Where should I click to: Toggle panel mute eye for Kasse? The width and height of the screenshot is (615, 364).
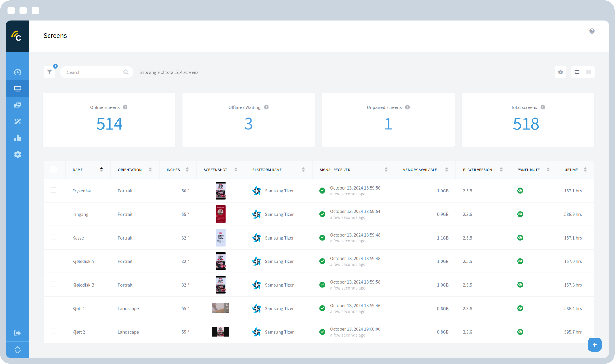point(520,238)
